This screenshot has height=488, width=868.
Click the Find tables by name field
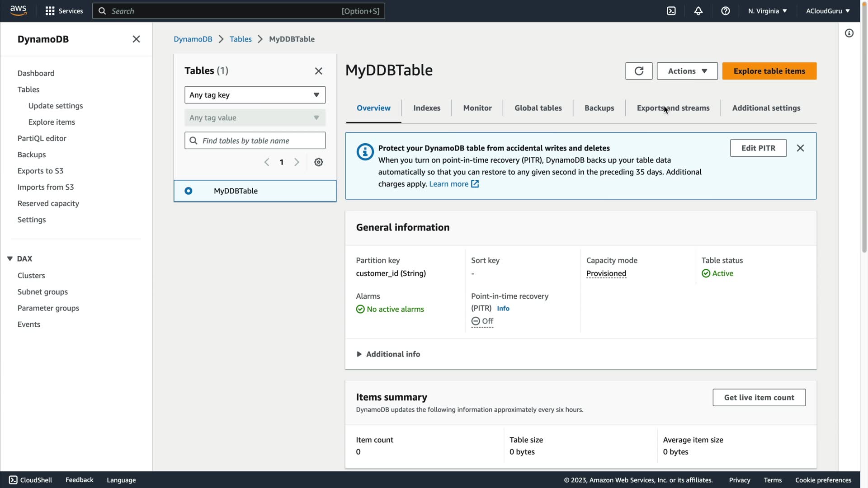tap(261, 141)
